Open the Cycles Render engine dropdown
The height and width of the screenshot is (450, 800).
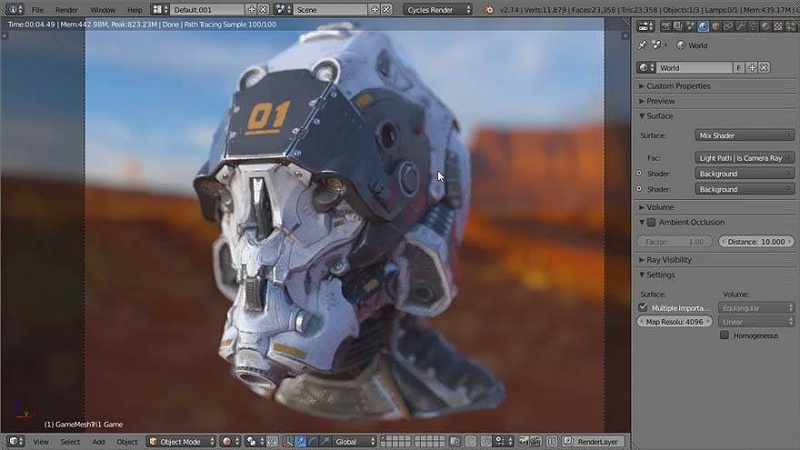pos(439,9)
